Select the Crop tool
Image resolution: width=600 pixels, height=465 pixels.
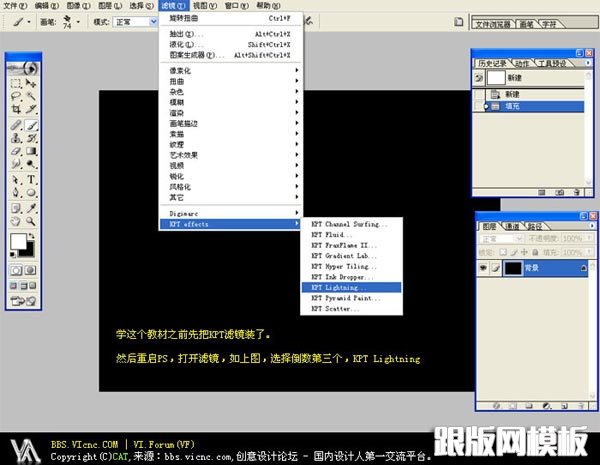16,109
